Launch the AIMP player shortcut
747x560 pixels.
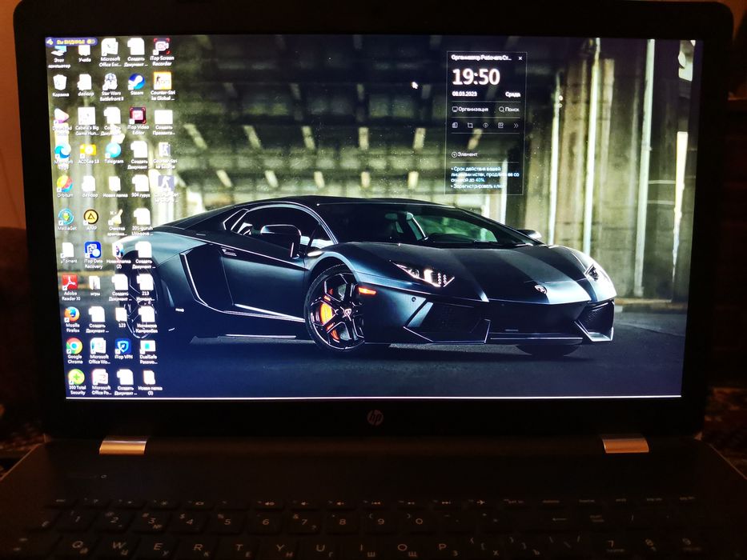(x=91, y=220)
